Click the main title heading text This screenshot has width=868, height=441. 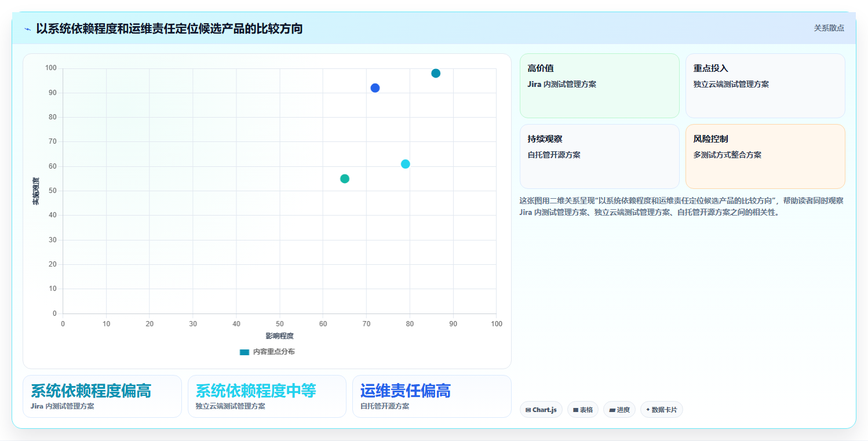(169, 28)
